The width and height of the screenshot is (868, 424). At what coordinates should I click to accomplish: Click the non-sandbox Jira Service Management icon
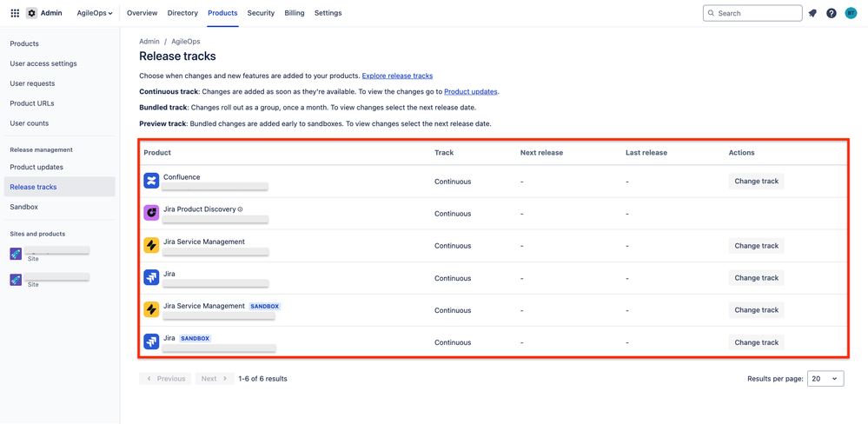coord(152,245)
